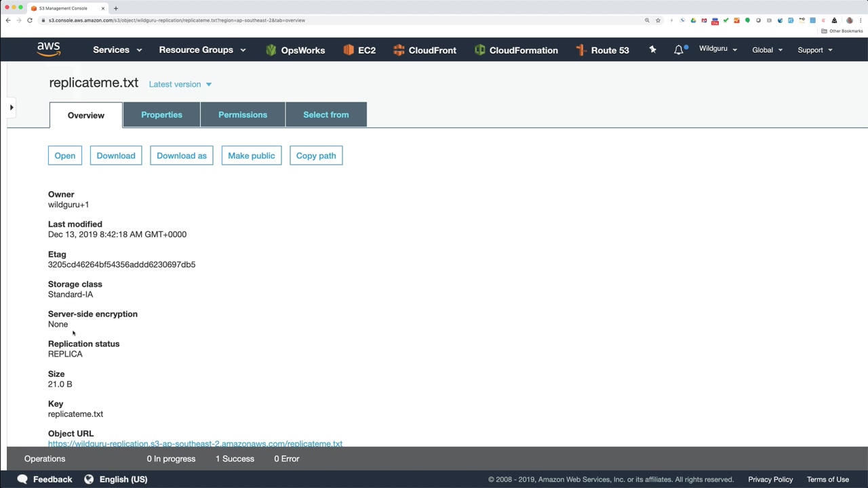The height and width of the screenshot is (488, 868).
Task: Click the REPLICA replication status value
Action: pyautogui.click(x=65, y=354)
